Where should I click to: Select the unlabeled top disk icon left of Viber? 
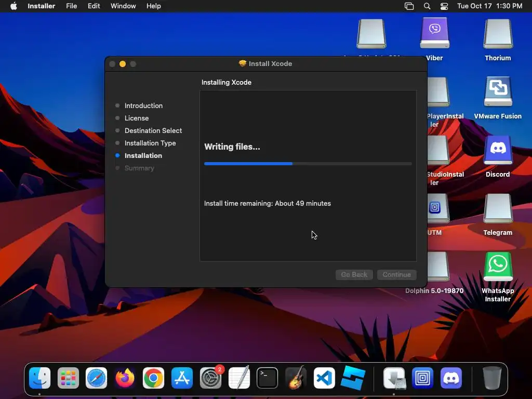coord(371,33)
